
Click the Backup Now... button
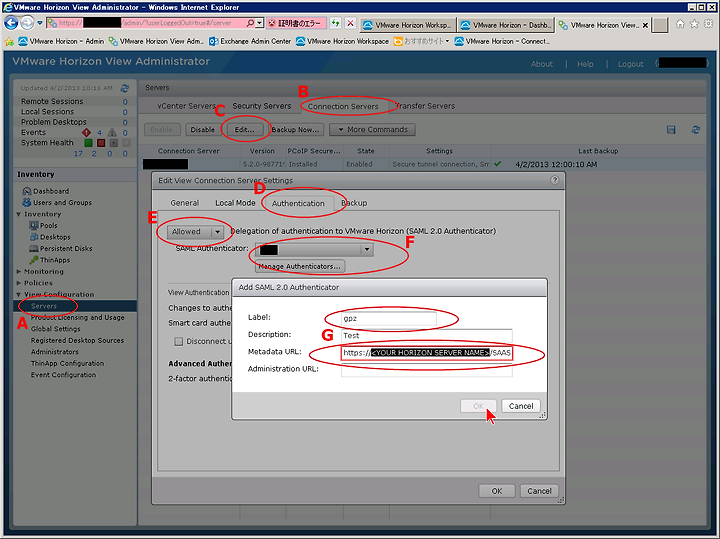coord(295,129)
